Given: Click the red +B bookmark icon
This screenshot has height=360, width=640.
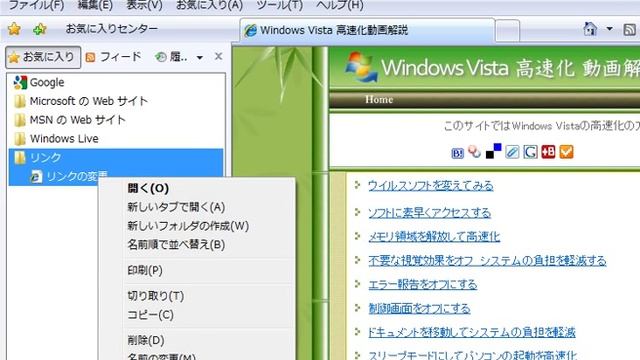Looking at the screenshot, I should (548, 152).
